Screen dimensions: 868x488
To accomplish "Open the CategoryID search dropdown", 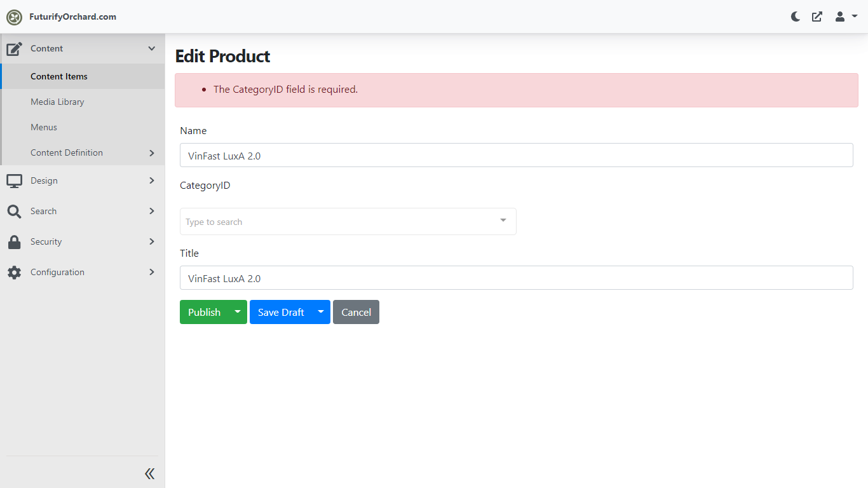I will (x=348, y=221).
